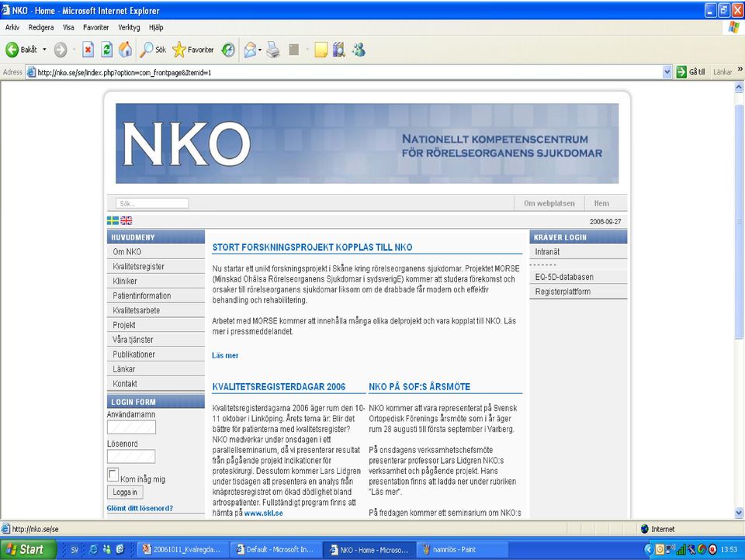Switch to the Default - Microsoft In... taskbar window
The width and height of the screenshot is (745, 560).
point(275,550)
